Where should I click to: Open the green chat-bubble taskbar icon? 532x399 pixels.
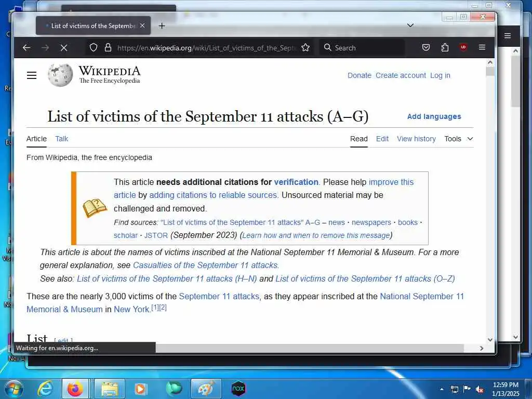[x=174, y=389]
